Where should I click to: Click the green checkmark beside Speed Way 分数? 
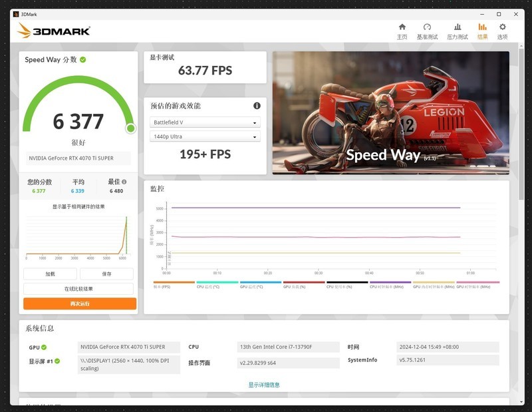point(82,60)
